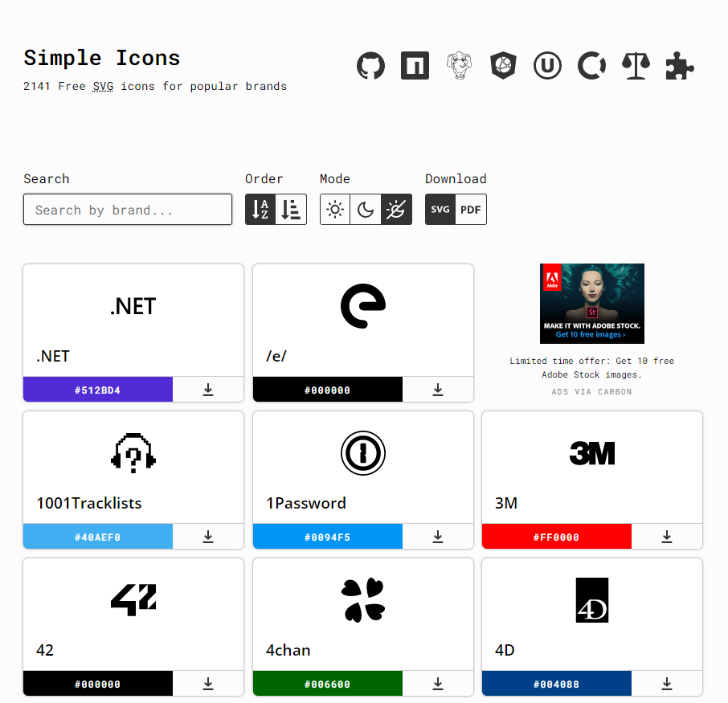Download the 3M icon

[667, 537]
